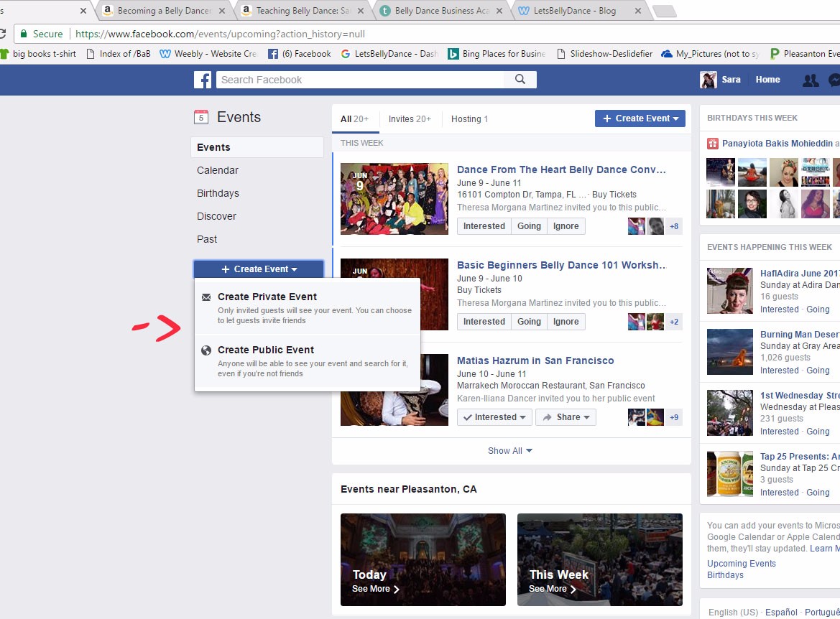
Task: Open big books t-shirt bookmark
Action: point(38,54)
